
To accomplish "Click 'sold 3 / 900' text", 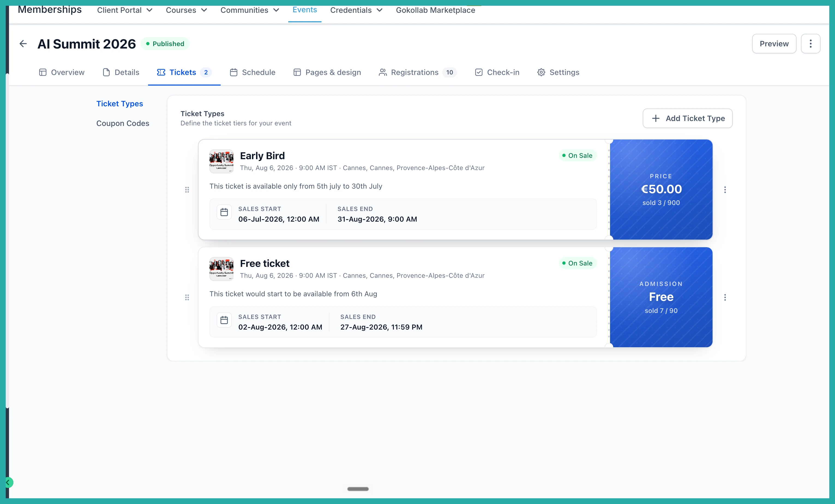I will 661,203.
